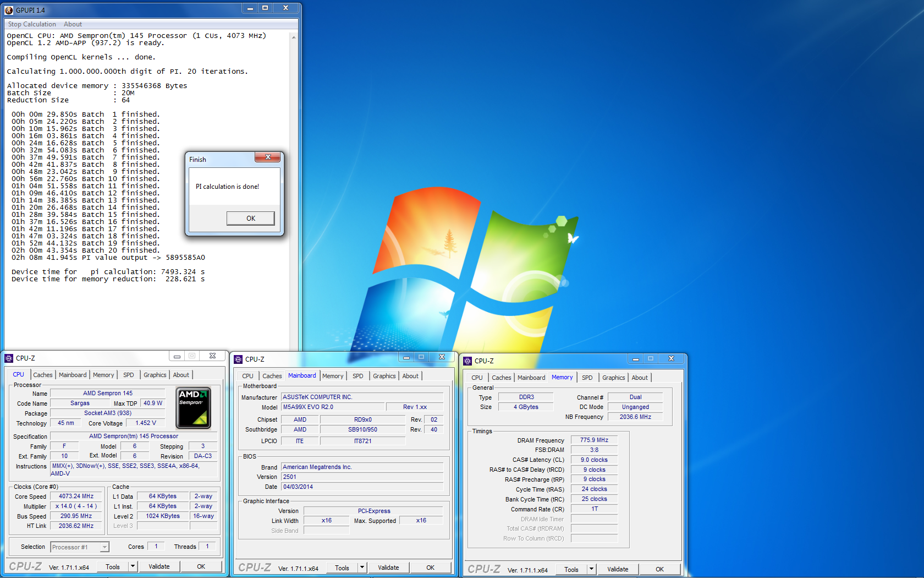Switch to SPD tab in first CPU-Z window
Image resolution: width=924 pixels, height=578 pixels.
point(129,375)
